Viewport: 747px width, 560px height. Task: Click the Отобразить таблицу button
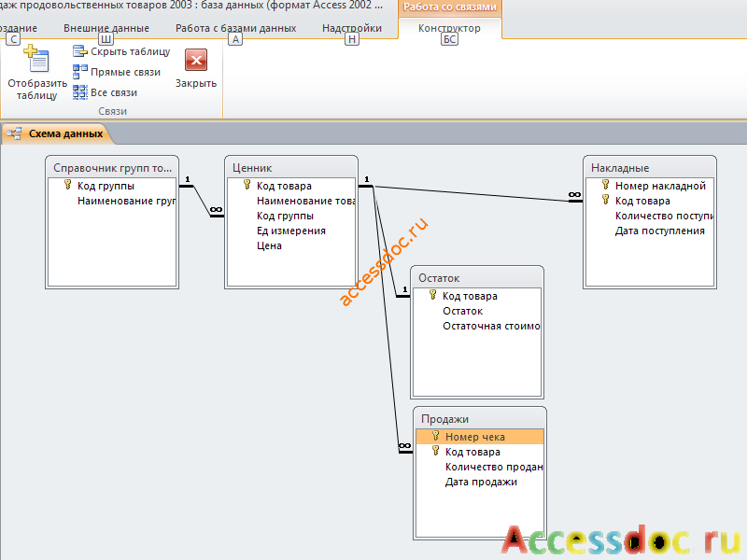pos(37,73)
